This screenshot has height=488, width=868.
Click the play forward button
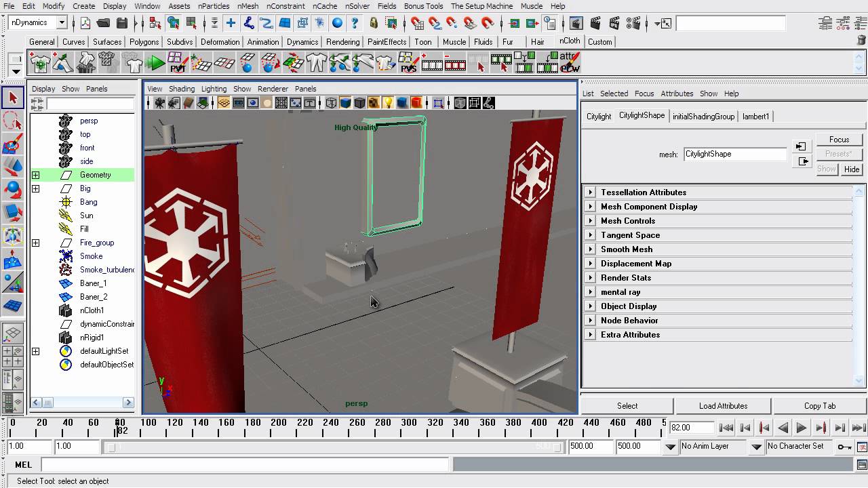802,428
